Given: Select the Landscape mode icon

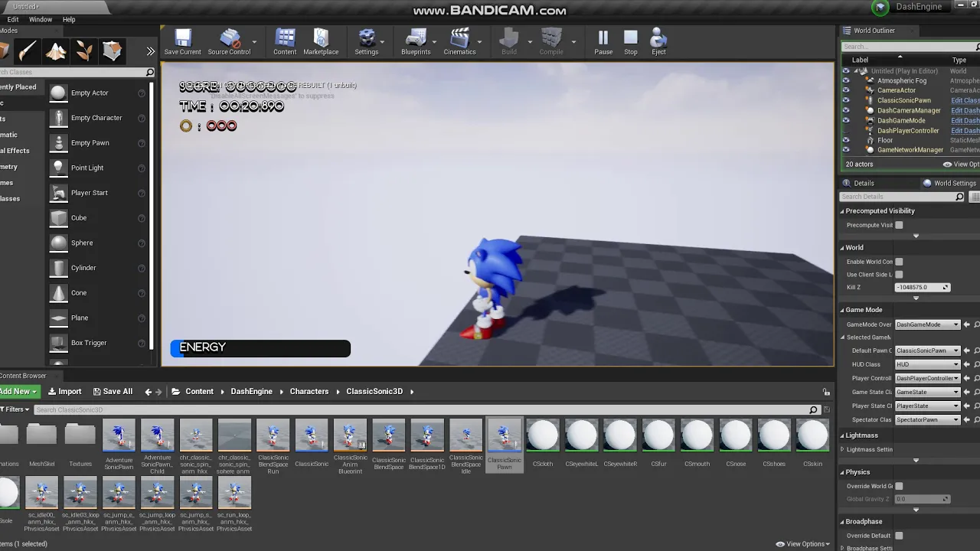Looking at the screenshot, I should (x=56, y=51).
